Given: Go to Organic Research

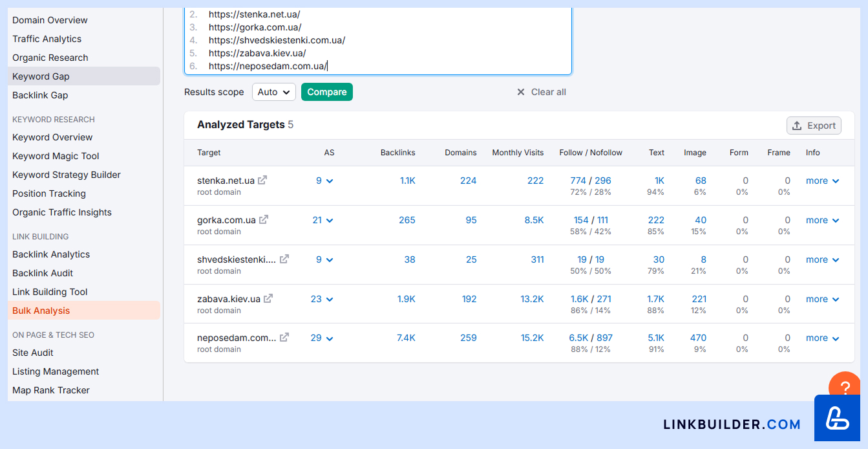Looking at the screenshot, I should coord(50,58).
